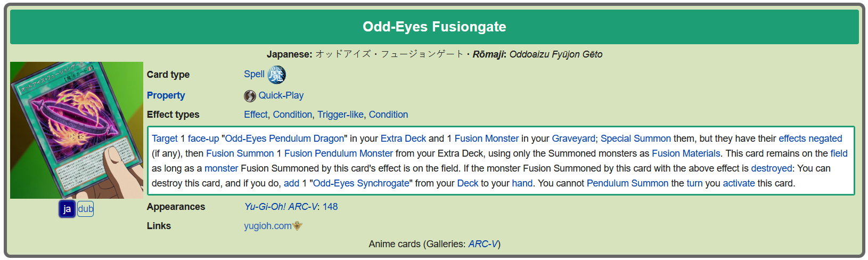Click the Trigger-like effect type link

[x=340, y=115]
